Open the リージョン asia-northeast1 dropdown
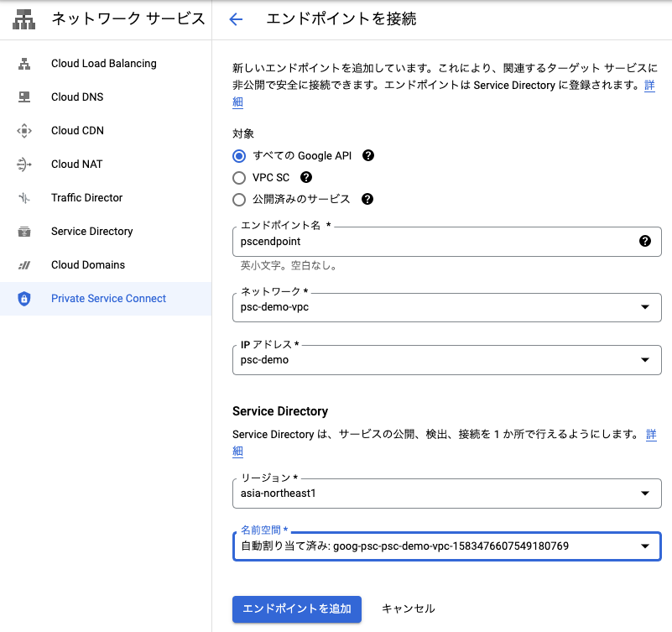 (x=644, y=494)
